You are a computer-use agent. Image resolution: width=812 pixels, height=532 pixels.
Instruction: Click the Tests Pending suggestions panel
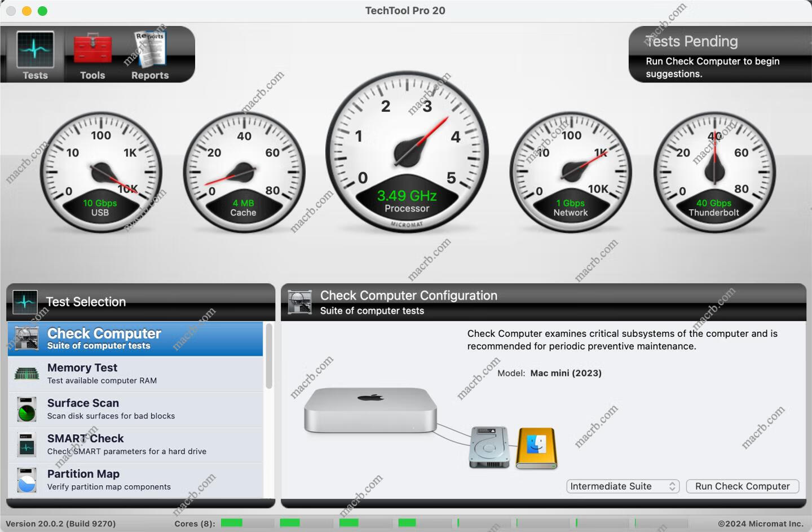[720, 55]
